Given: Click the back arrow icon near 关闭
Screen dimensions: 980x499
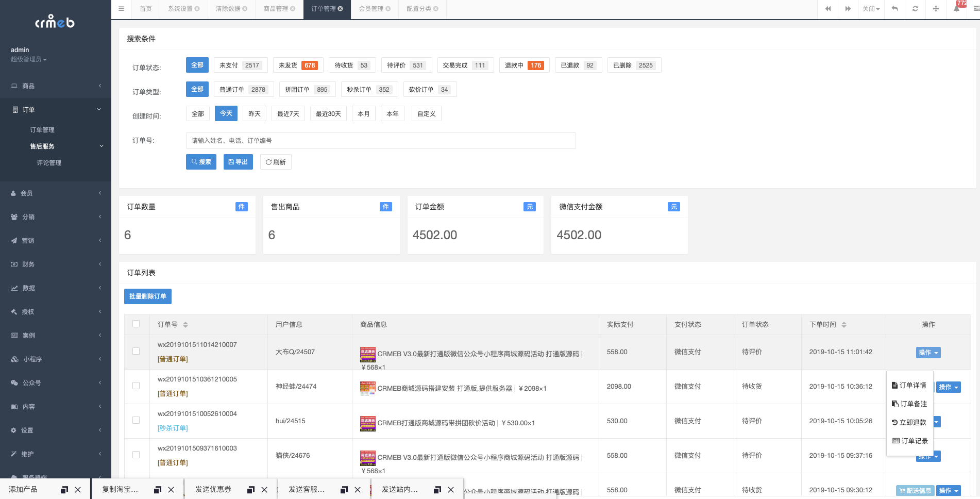Looking at the screenshot, I should click(x=894, y=9).
